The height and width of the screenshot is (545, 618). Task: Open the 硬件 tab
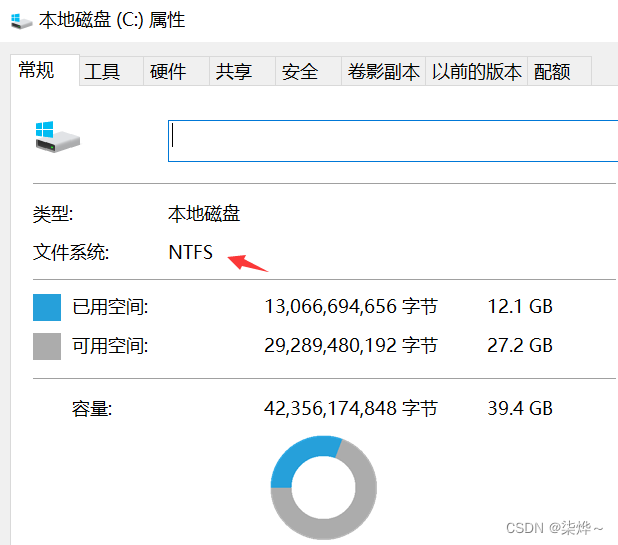point(168,71)
